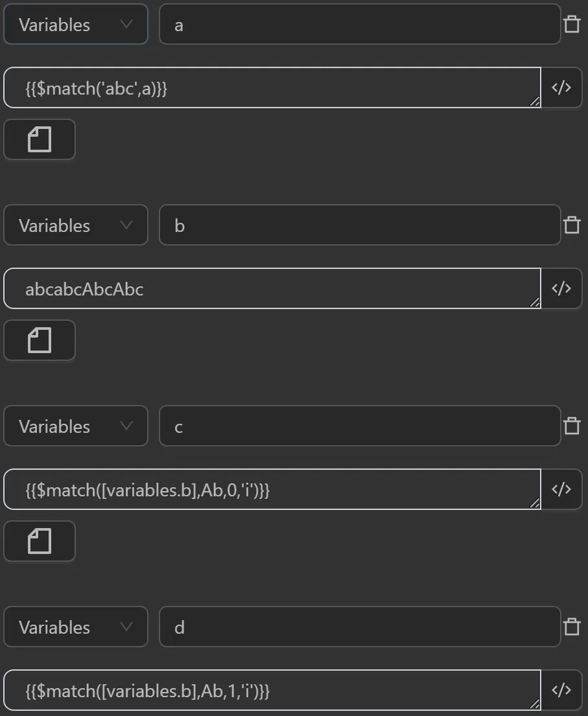Click the page icon button under variable a

40,139
